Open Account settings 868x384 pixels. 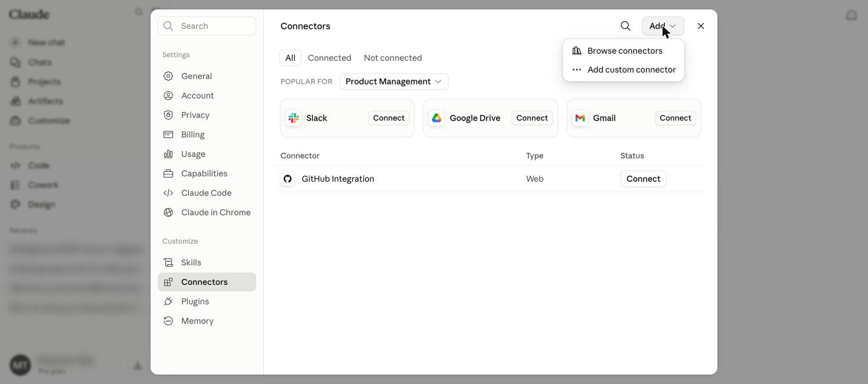point(207,96)
